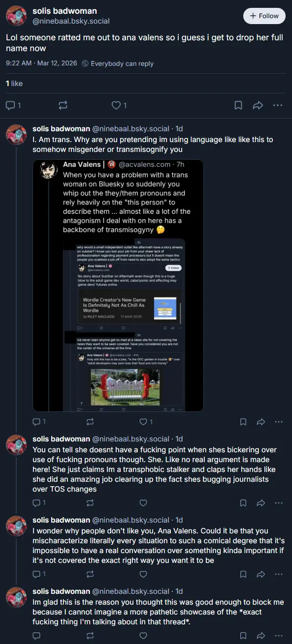This screenshot has height=644, width=292.
Task: Open the quoted Ana Valens post embed
Action: (118, 286)
